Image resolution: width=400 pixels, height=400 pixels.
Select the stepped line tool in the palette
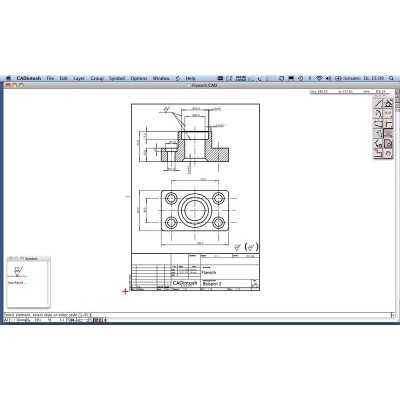coord(378,154)
